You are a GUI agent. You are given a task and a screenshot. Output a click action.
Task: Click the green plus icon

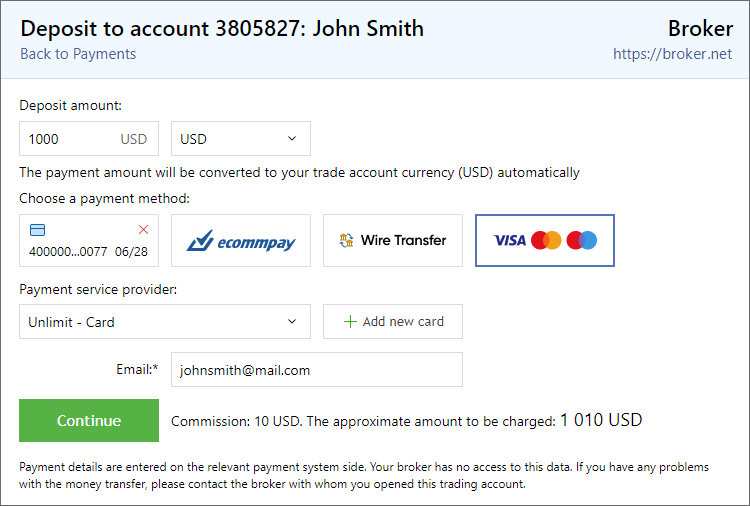[x=350, y=322]
